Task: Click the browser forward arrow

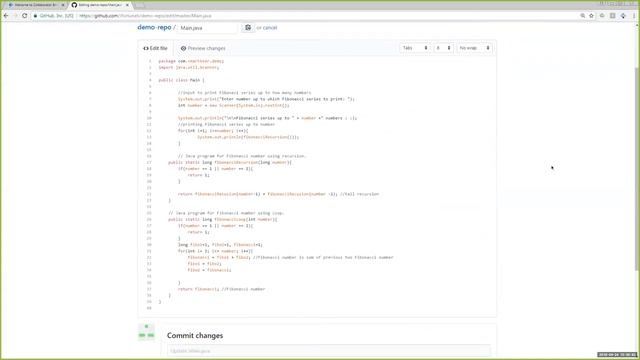Action: [15, 16]
